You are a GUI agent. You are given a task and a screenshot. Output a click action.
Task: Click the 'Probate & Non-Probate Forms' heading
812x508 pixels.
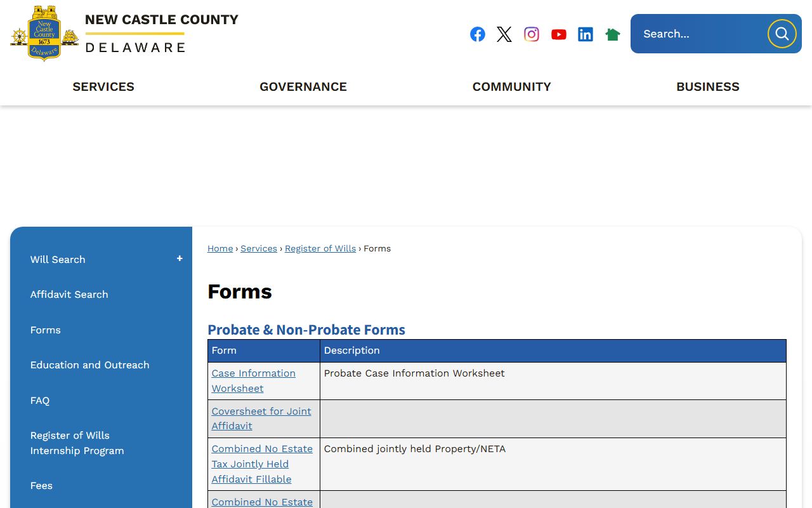306,330
